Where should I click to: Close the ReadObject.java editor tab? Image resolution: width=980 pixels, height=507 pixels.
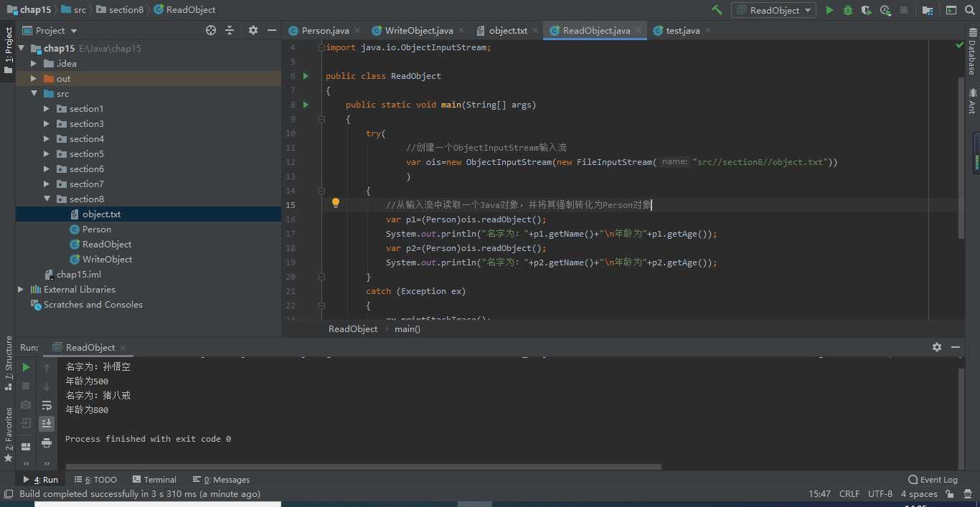[x=639, y=31]
